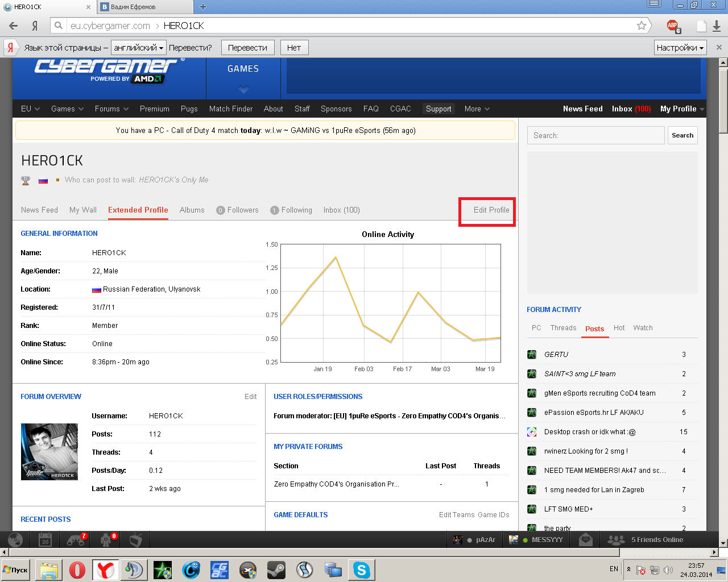The height and width of the screenshot is (582, 728).
Task: Expand the More dropdown menu
Action: click(477, 109)
